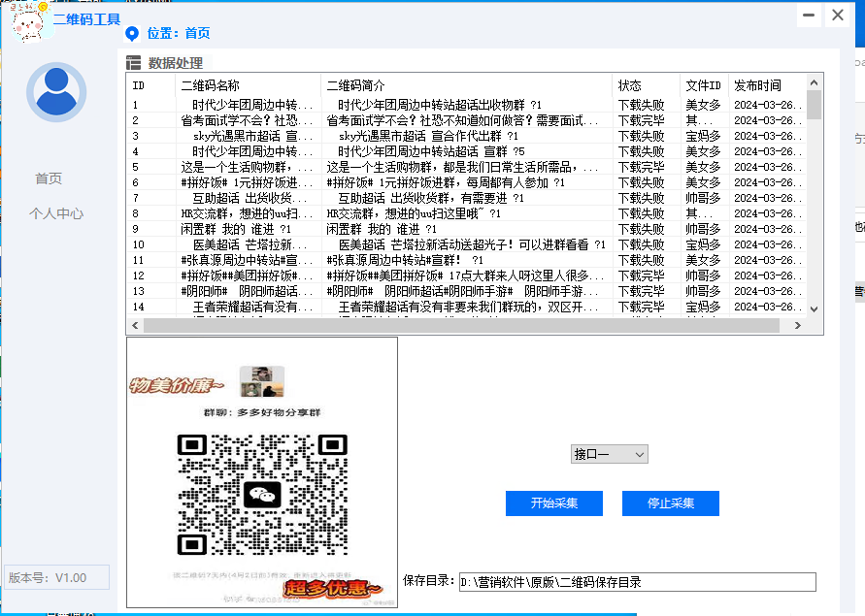Click 下载失败 status in row 1

click(x=641, y=105)
